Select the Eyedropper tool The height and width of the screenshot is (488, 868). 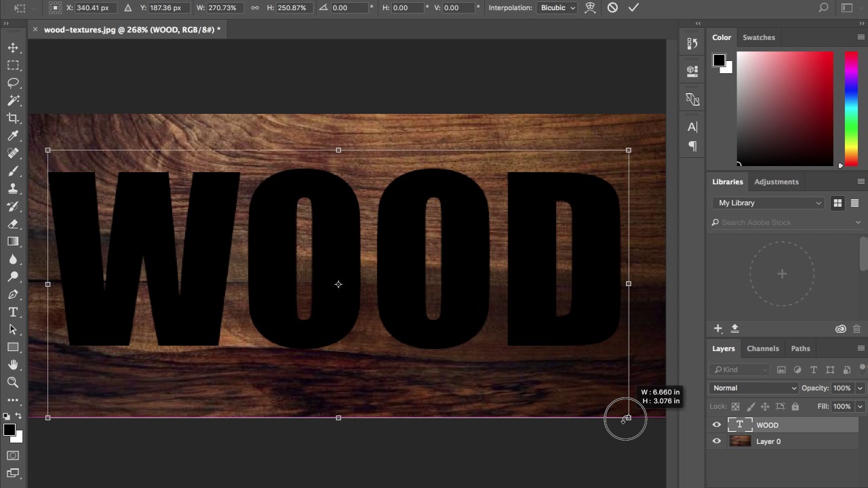[x=13, y=136]
